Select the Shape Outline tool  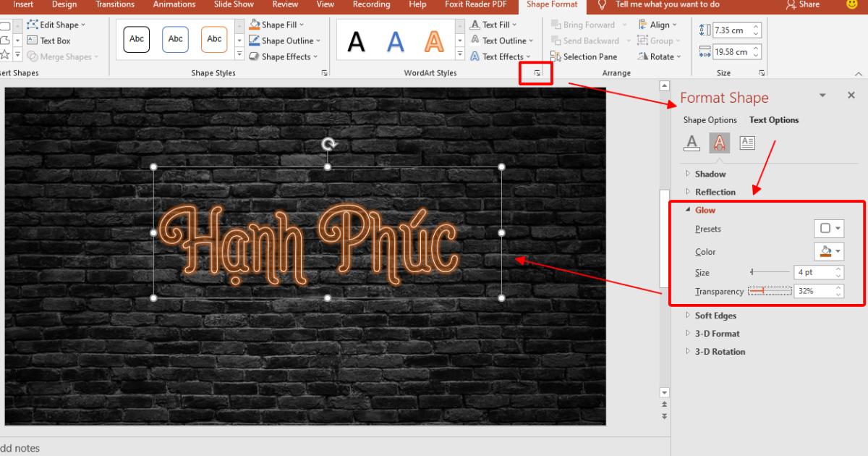point(284,41)
